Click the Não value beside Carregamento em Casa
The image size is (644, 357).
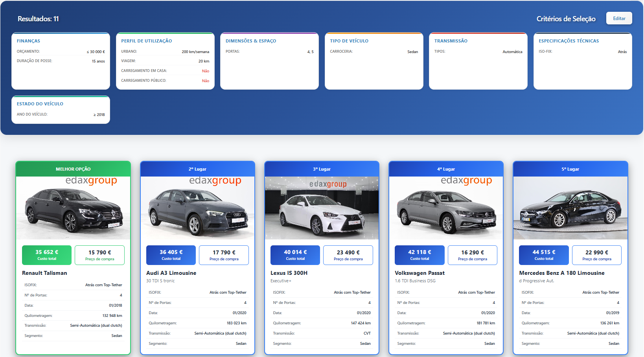[x=206, y=71]
